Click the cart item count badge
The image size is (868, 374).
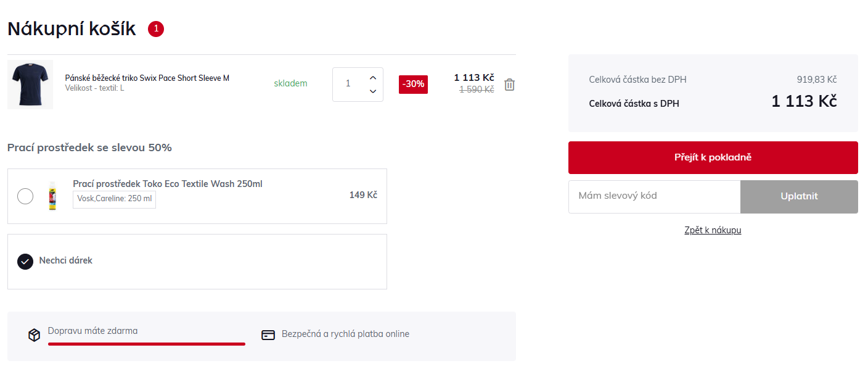point(156,29)
